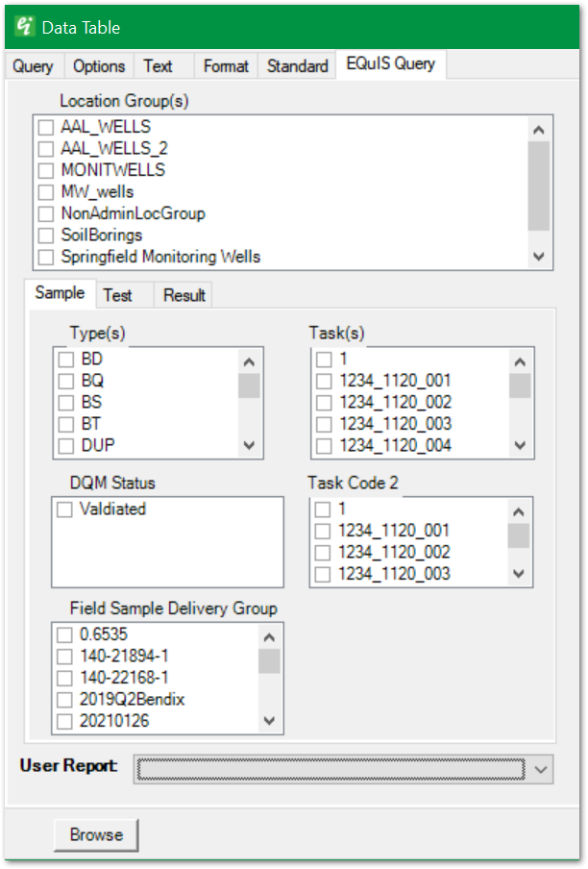
Task: Check Springfield Monitoring Wells
Action: point(44,257)
